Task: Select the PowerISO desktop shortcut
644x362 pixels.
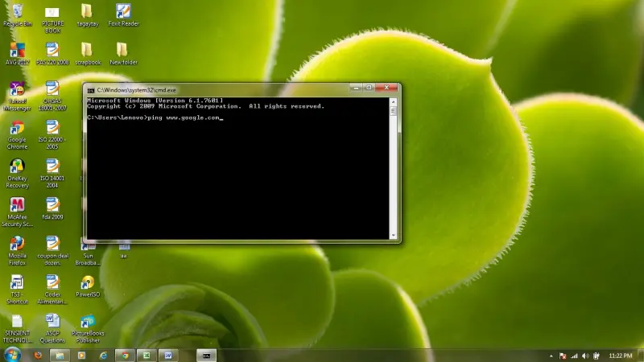Action: (88, 286)
